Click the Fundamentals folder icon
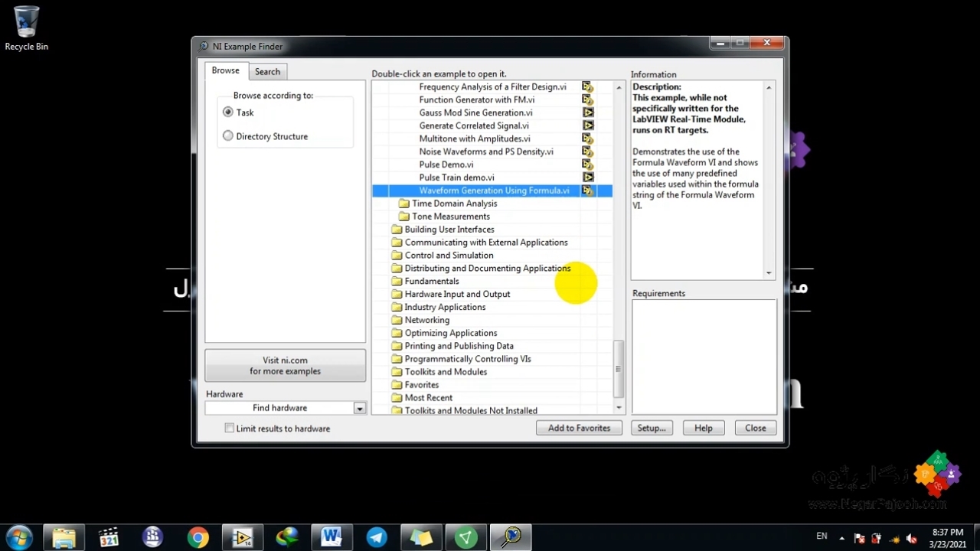Image resolution: width=980 pixels, height=551 pixels. pos(396,282)
